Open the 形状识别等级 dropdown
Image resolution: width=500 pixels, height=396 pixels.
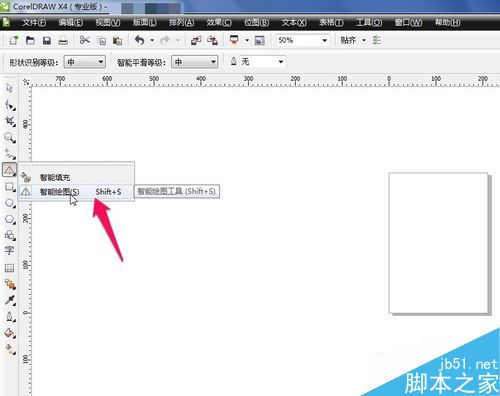pyautogui.click(x=85, y=62)
